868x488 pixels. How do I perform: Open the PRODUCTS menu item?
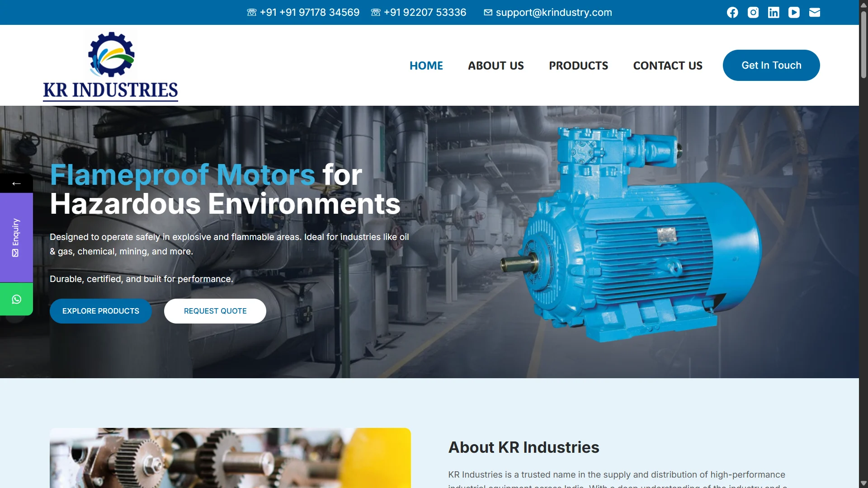578,66
